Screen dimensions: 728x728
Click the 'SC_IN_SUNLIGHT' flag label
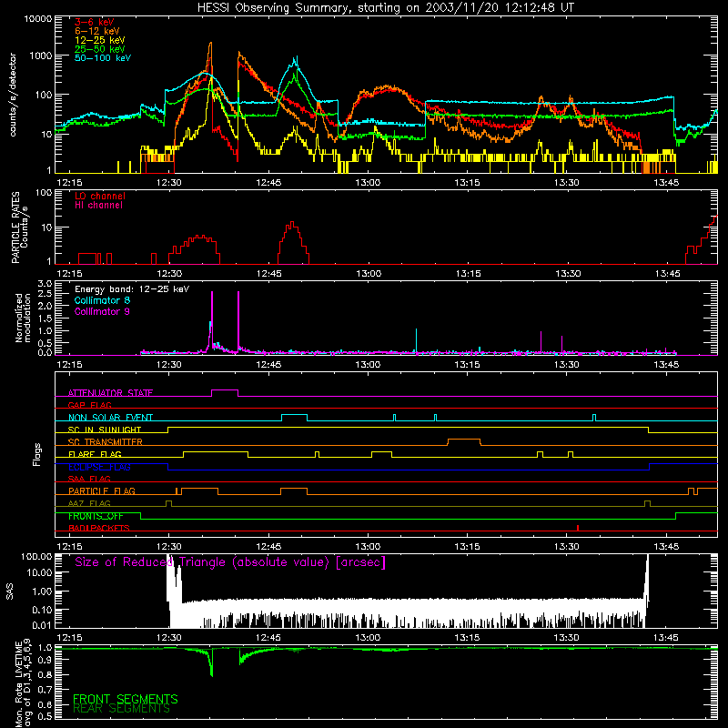[105, 430]
